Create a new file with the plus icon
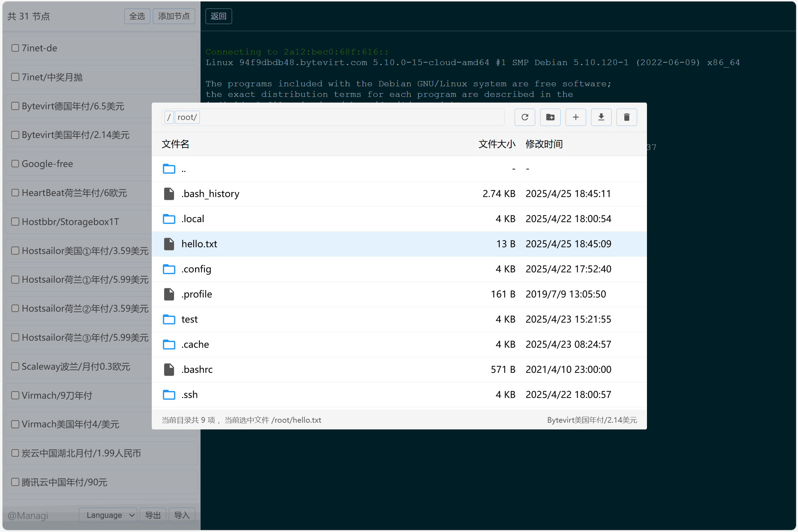Screen dimensions: 798x532 [x=576, y=117]
